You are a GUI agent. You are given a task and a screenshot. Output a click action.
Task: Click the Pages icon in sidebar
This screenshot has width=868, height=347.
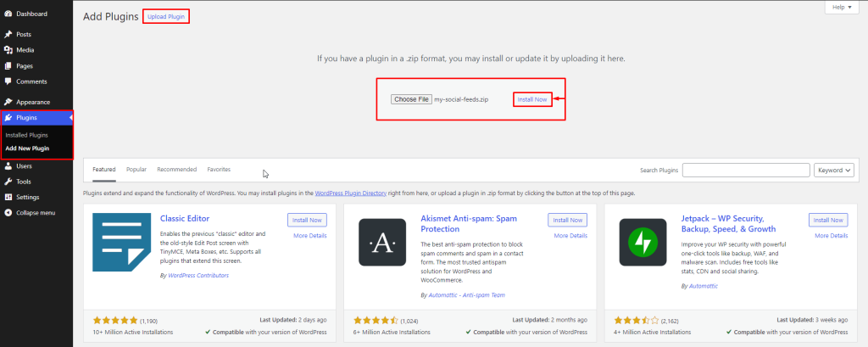[x=8, y=65]
